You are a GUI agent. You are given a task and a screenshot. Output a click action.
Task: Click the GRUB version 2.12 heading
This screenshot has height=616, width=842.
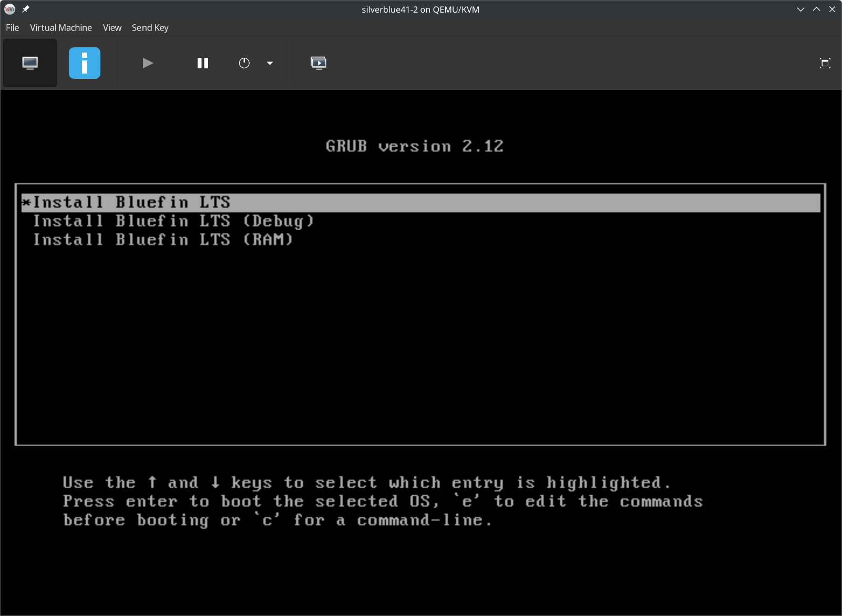click(x=415, y=146)
